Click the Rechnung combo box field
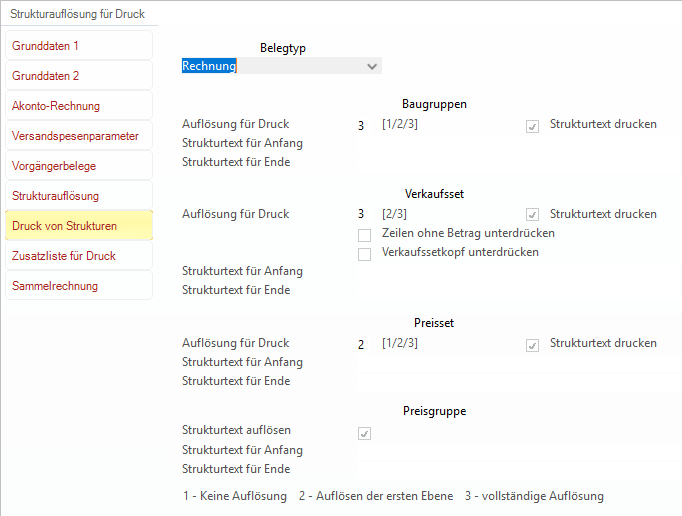The width and height of the screenshot is (682, 516). click(281, 66)
